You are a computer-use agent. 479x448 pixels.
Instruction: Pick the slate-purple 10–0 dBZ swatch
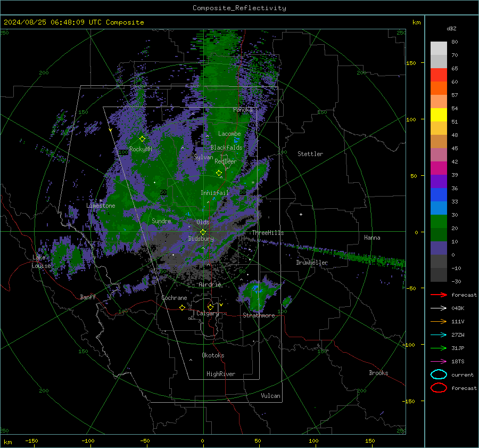click(x=439, y=248)
